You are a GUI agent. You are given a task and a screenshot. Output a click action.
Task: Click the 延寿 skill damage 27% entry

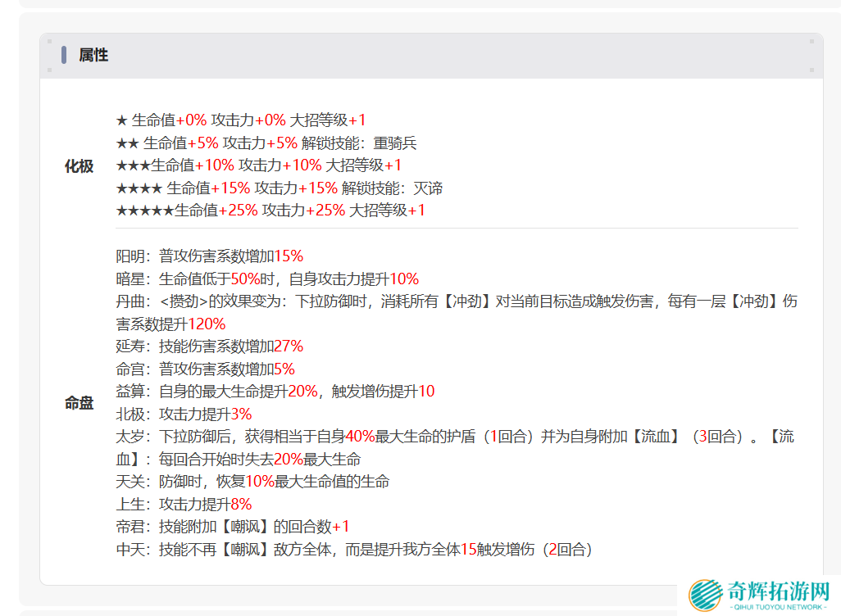(x=210, y=346)
